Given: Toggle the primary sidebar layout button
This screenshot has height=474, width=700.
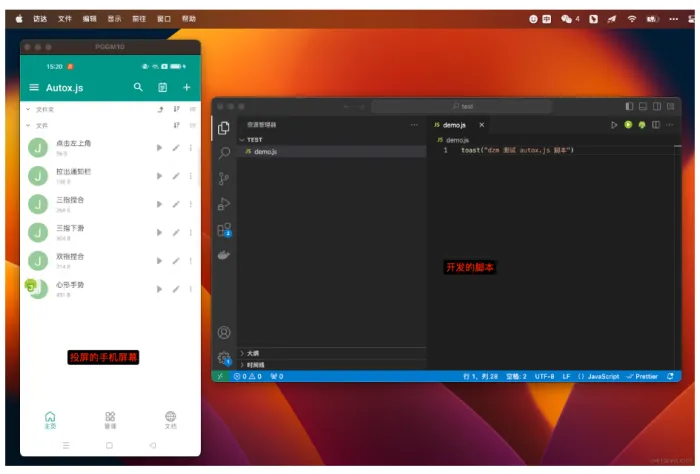Looking at the screenshot, I should pyautogui.click(x=630, y=106).
